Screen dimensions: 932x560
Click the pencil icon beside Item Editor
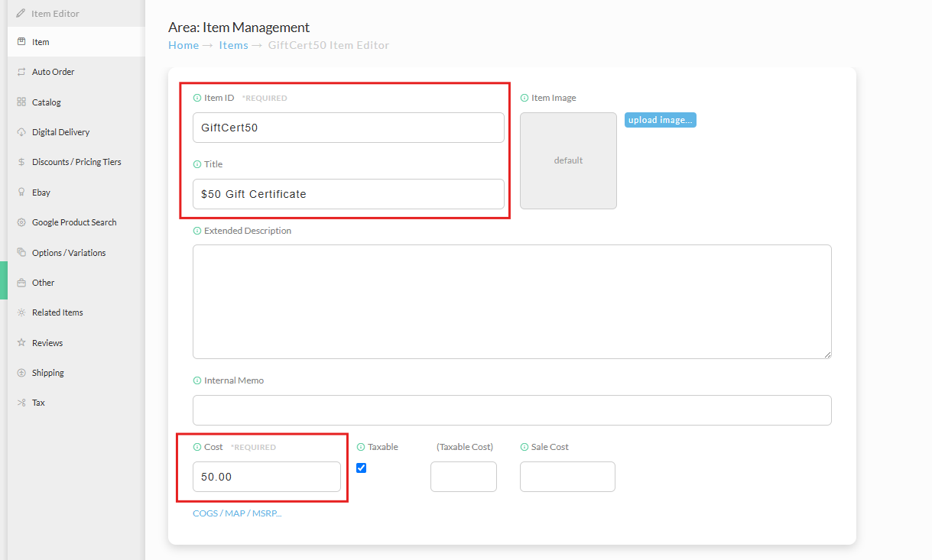click(21, 14)
